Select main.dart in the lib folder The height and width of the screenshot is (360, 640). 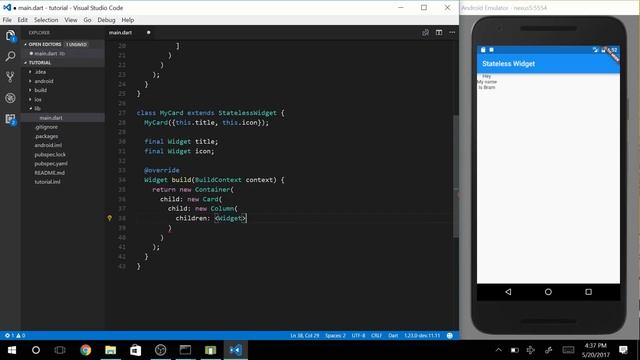coord(51,118)
